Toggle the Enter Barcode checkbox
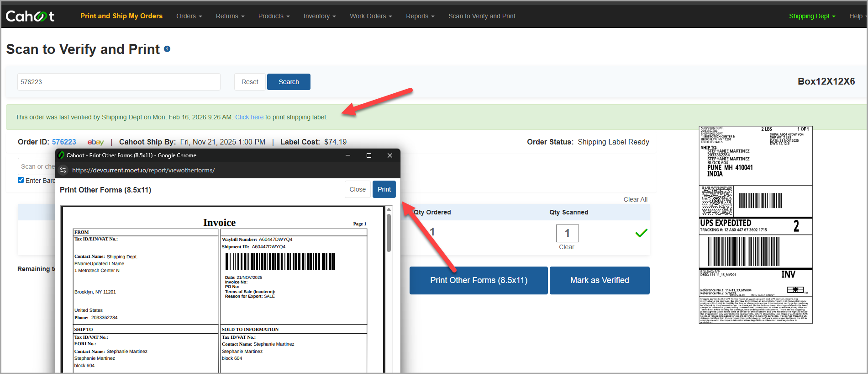Image resolution: width=868 pixels, height=374 pixels. coord(21,180)
